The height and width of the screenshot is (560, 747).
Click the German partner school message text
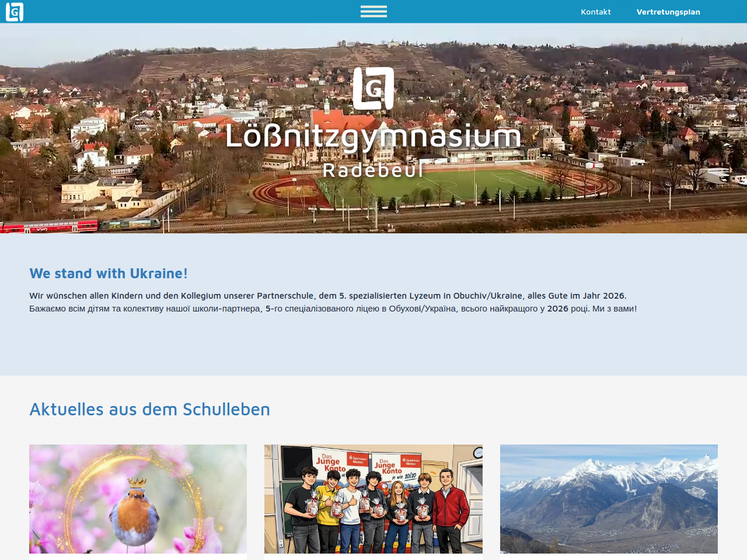pyautogui.click(x=327, y=296)
